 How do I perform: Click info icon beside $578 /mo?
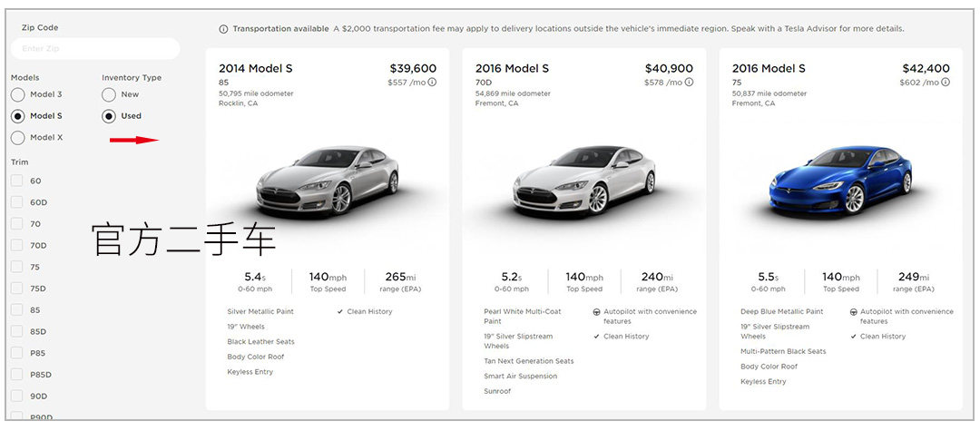[689, 83]
